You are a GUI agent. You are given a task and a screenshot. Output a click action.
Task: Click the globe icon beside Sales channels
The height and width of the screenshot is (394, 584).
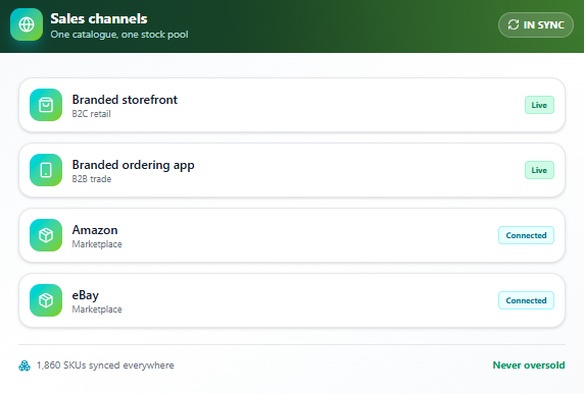click(x=26, y=25)
